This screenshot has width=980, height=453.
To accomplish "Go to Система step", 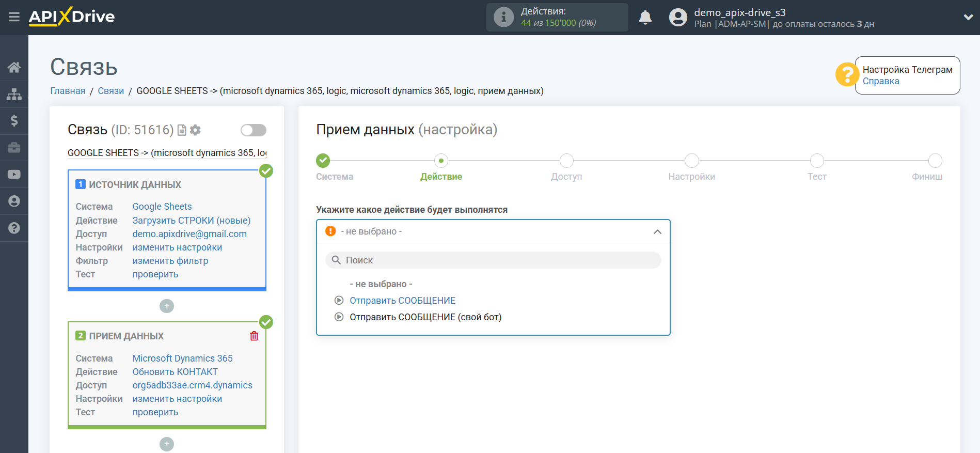I will click(x=323, y=161).
